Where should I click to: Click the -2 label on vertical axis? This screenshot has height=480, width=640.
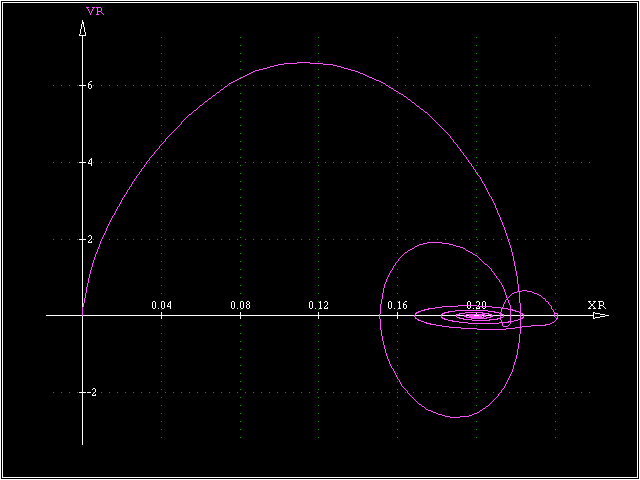[91, 393]
